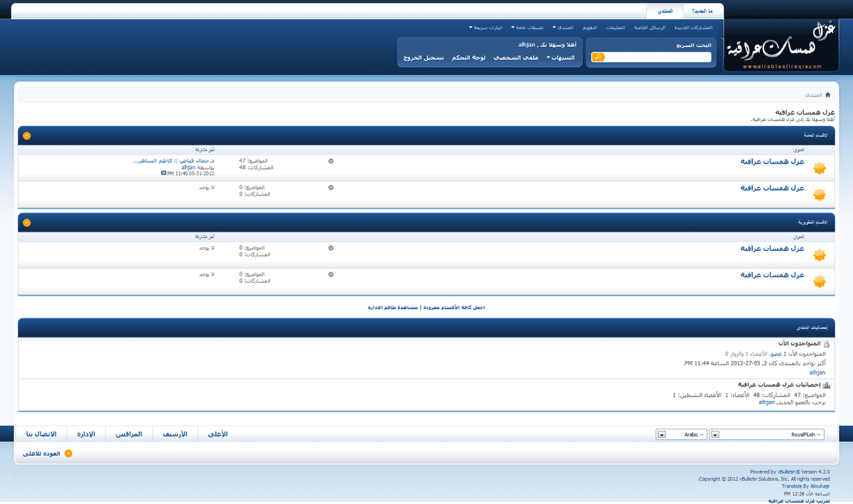Open التقويم in the navigation bar
853x504 pixels.
pos(589,27)
